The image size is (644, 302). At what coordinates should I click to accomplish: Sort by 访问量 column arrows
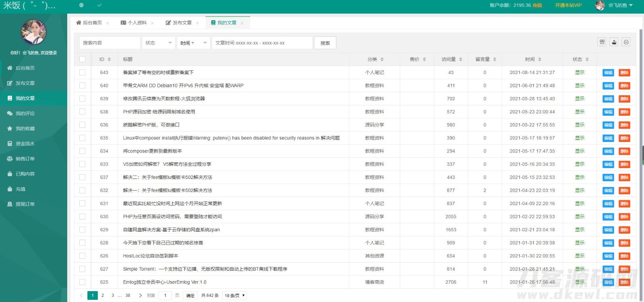(x=460, y=60)
